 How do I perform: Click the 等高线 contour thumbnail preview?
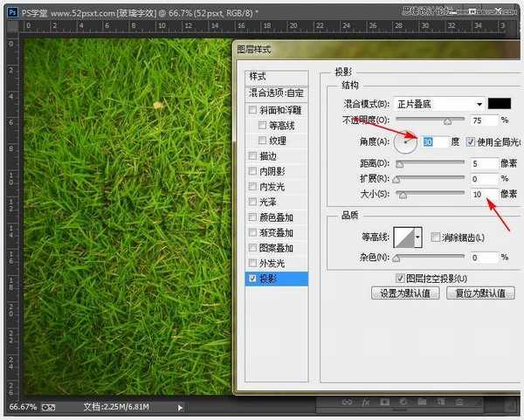pos(403,237)
